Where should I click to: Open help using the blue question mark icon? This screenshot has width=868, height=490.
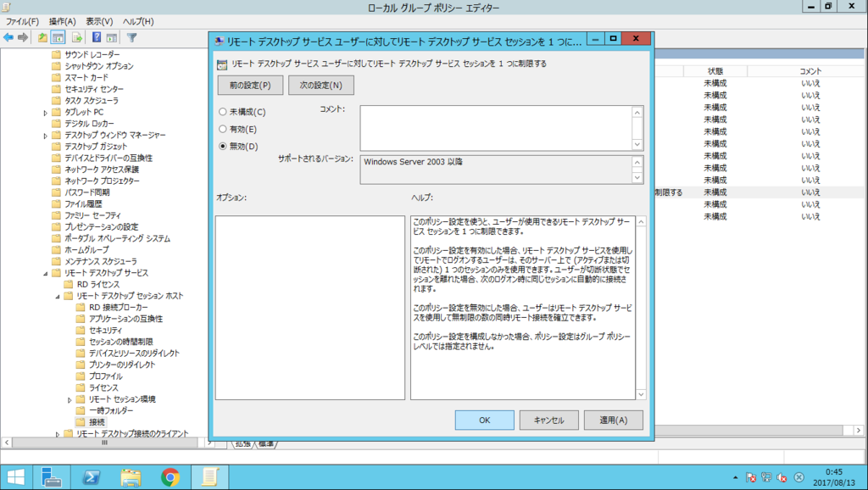point(95,36)
